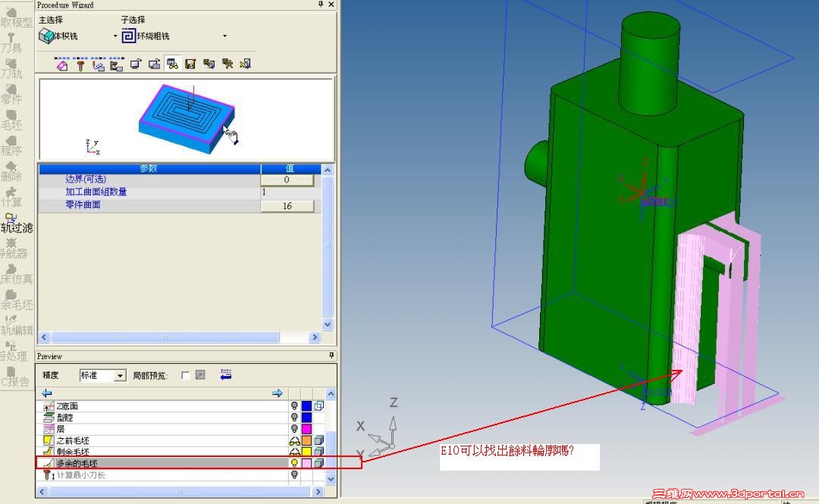Image resolution: width=819 pixels, height=504 pixels.
Task: Click the 参数 column header
Action: point(149,169)
